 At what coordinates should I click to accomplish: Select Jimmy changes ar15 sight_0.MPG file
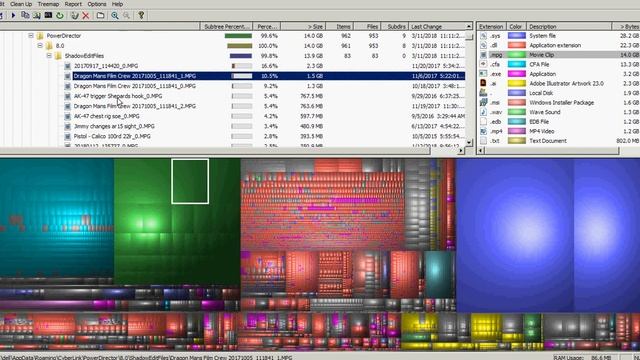[x=114, y=127]
